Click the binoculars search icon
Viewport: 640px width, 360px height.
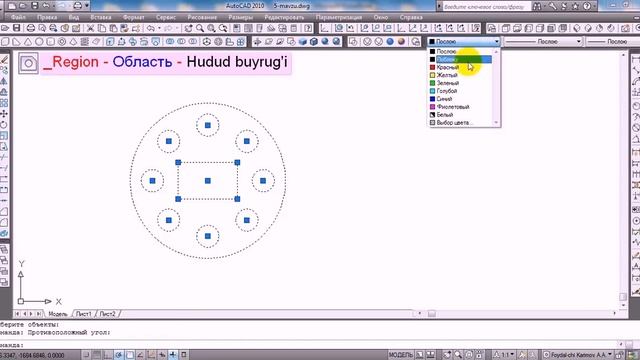tap(537, 6)
